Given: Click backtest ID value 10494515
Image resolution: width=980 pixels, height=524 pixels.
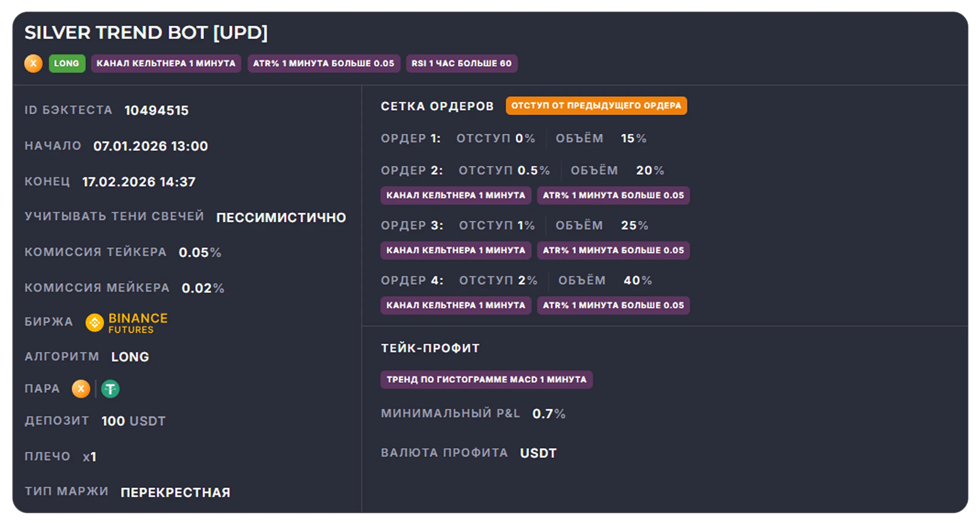Looking at the screenshot, I should point(156,111).
